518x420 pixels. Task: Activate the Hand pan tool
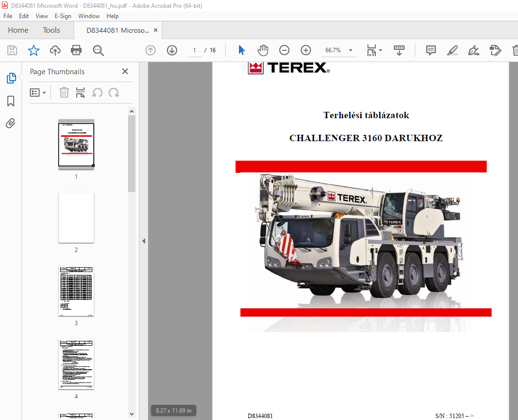click(x=263, y=50)
